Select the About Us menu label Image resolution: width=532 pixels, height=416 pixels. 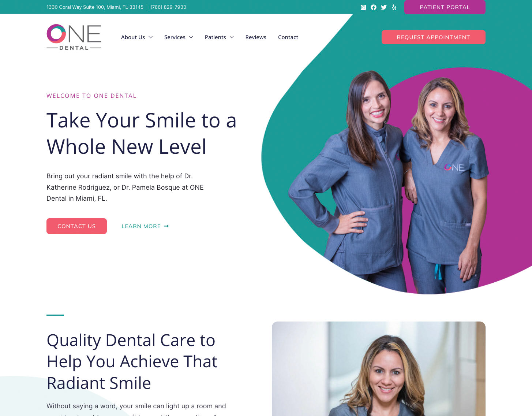133,37
